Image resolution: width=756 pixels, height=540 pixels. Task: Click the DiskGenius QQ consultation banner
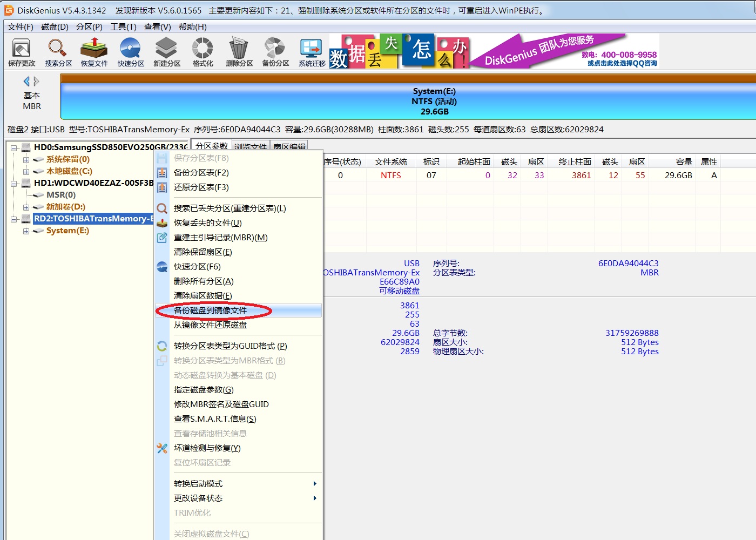[564, 51]
